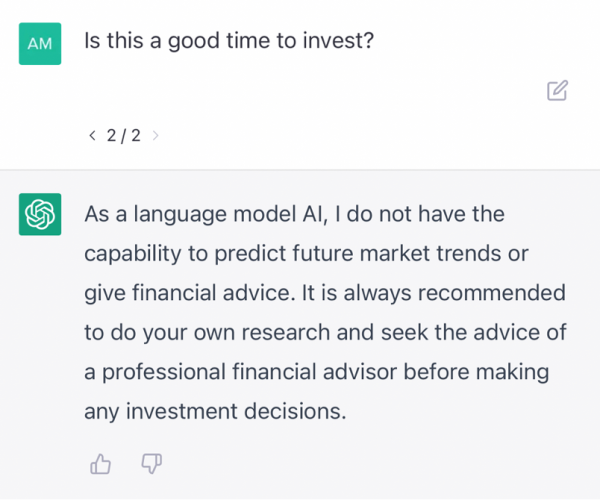The height and width of the screenshot is (500, 600).
Task: Go to previous response with left chevron
Action: [92, 135]
